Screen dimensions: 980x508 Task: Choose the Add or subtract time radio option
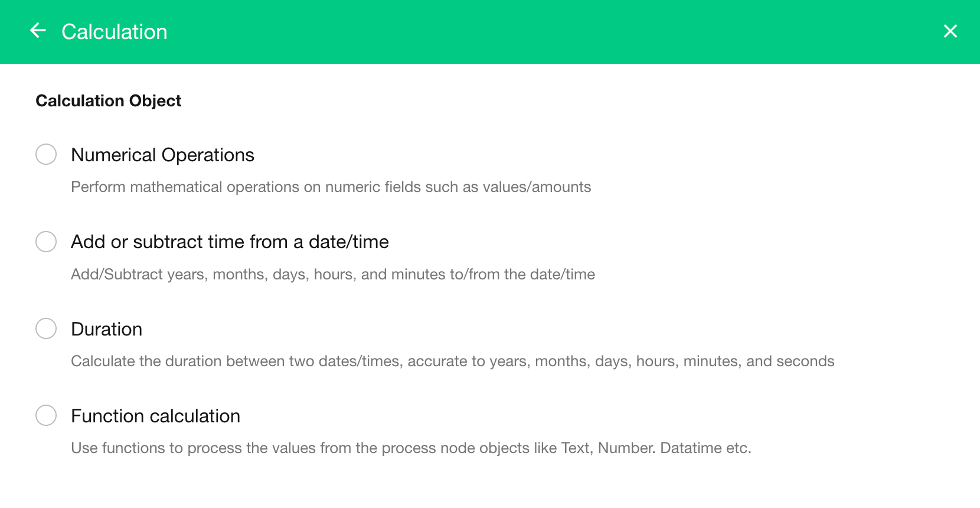point(46,242)
